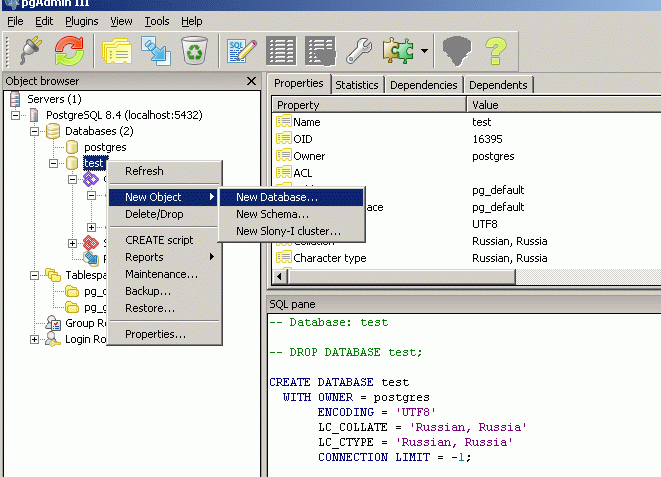This screenshot has width=661, height=477.
Task: Open Properties... from context menu
Action: pos(165,334)
